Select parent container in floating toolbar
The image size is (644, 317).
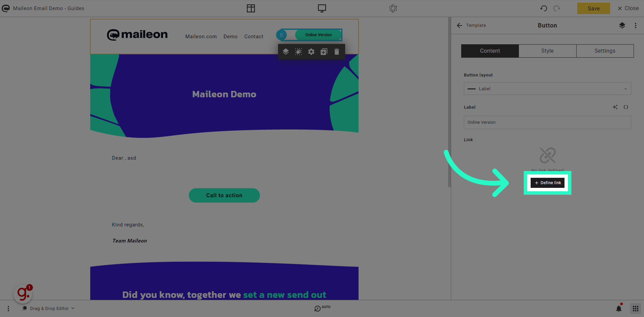(x=299, y=52)
